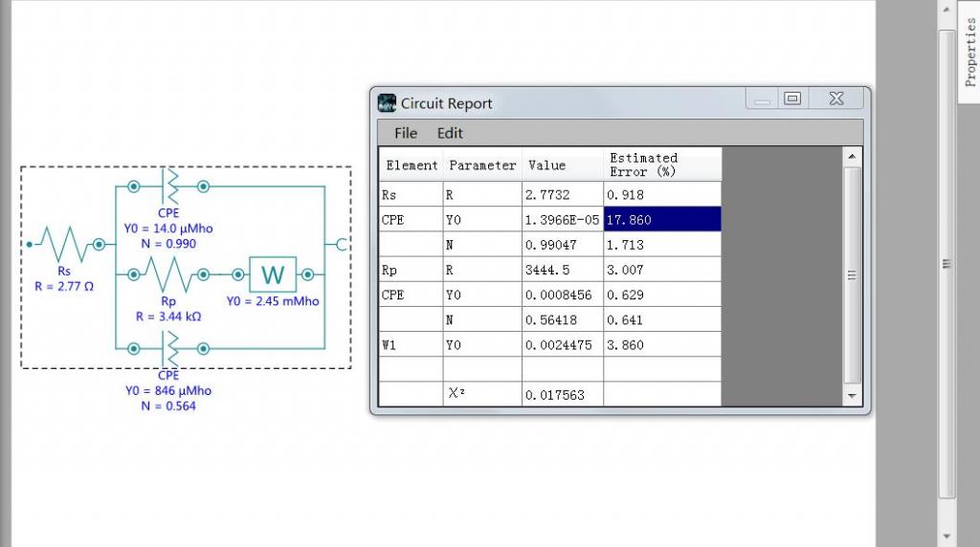Click the Value column header
The image size is (980, 547).
click(x=563, y=164)
